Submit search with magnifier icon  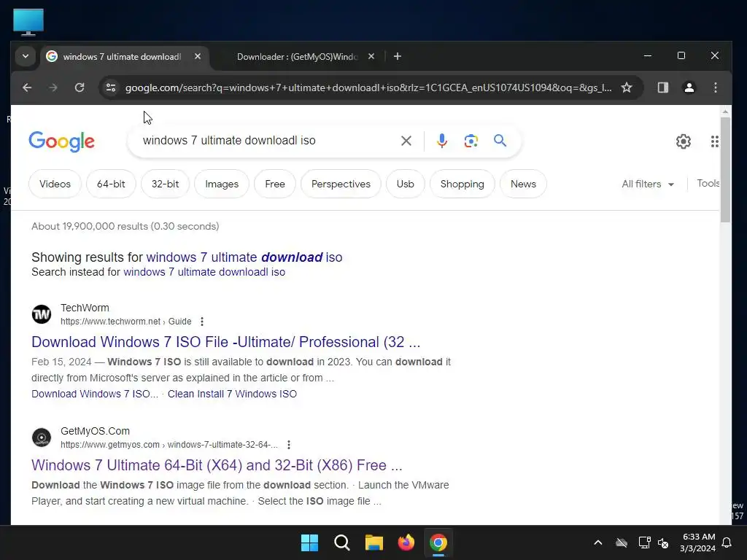pos(500,141)
